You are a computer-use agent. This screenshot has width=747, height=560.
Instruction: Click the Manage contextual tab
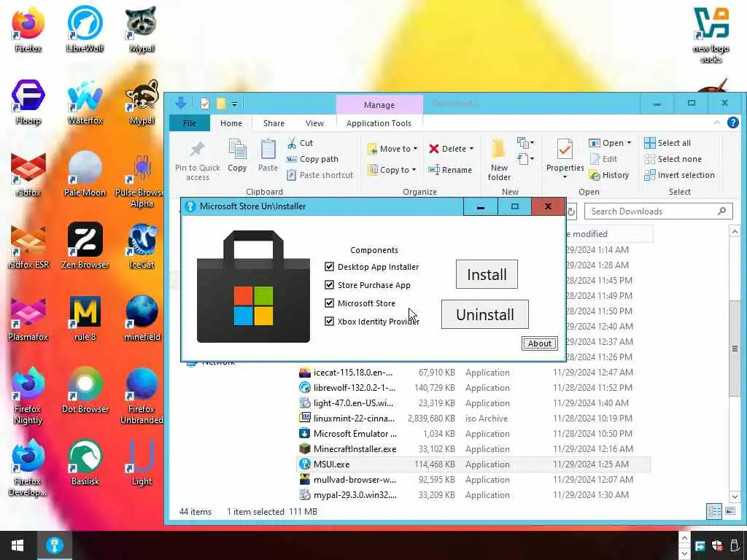(379, 105)
